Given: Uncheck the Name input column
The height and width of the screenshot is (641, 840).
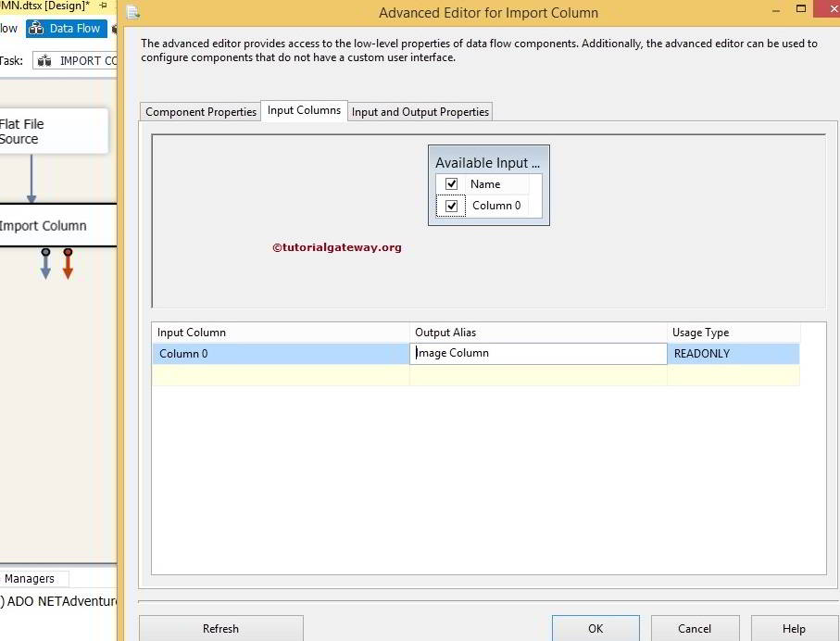Looking at the screenshot, I should point(451,183).
